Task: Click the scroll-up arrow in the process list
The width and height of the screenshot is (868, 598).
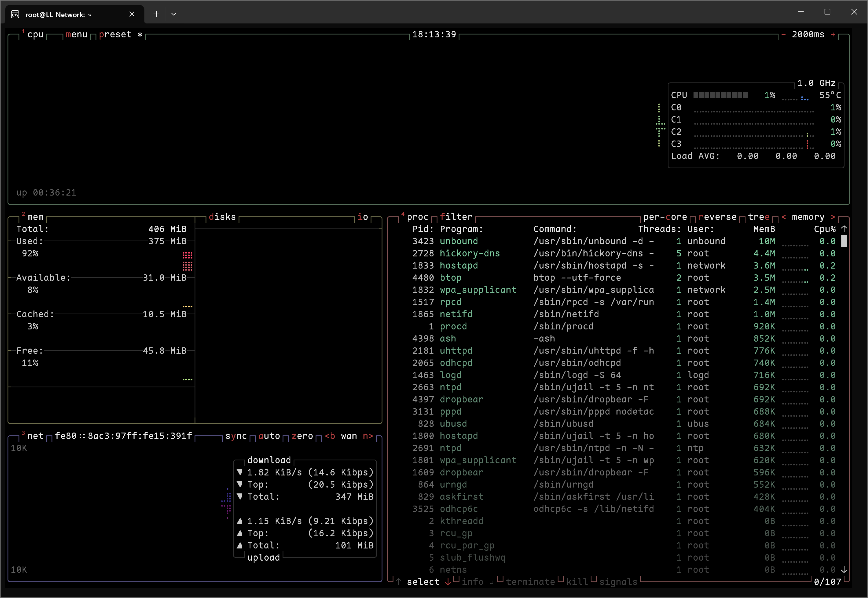Action: click(x=844, y=229)
